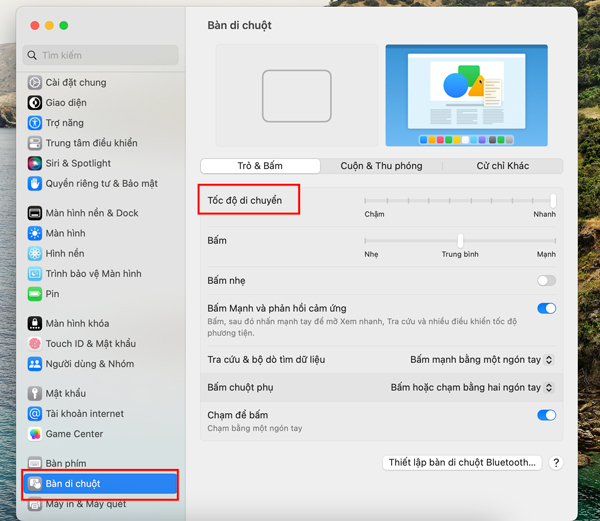
Task: Open Quyền riêng tư & Bảo mật icon
Action: [34, 184]
